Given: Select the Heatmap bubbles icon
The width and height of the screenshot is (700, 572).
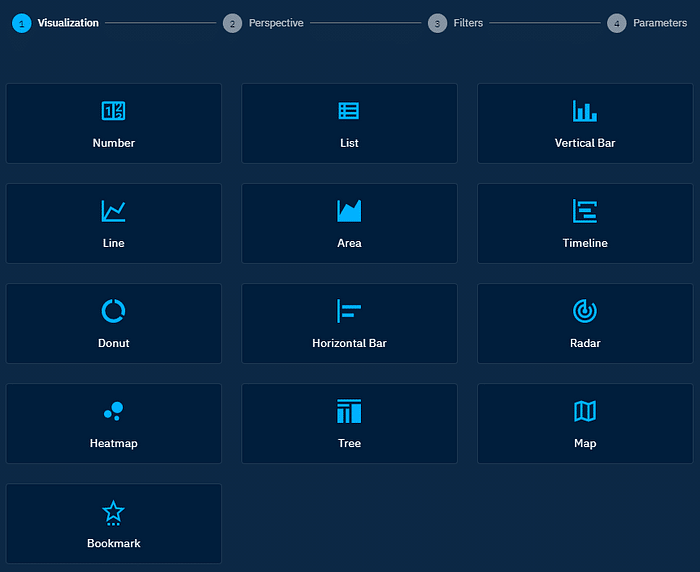Looking at the screenshot, I should click(113, 411).
